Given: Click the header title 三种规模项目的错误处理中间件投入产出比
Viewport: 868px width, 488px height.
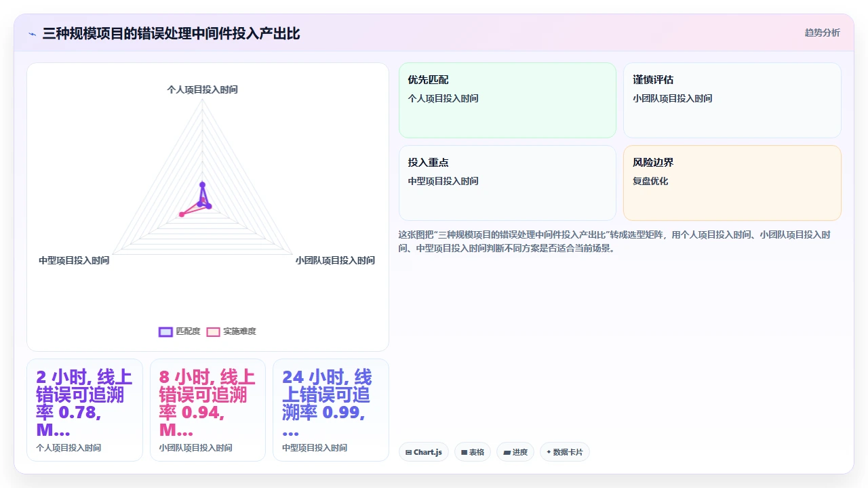Looking at the screenshot, I should (x=171, y=33).
